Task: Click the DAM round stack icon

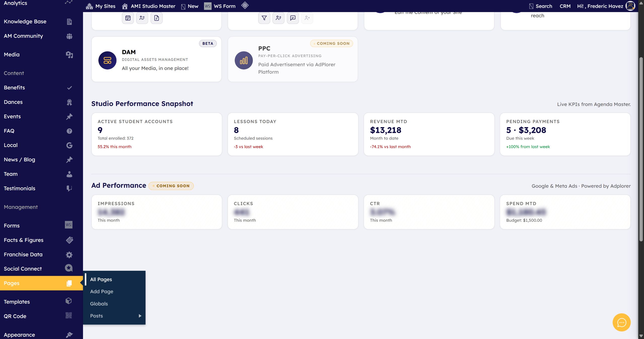Action: coord(107,60)
